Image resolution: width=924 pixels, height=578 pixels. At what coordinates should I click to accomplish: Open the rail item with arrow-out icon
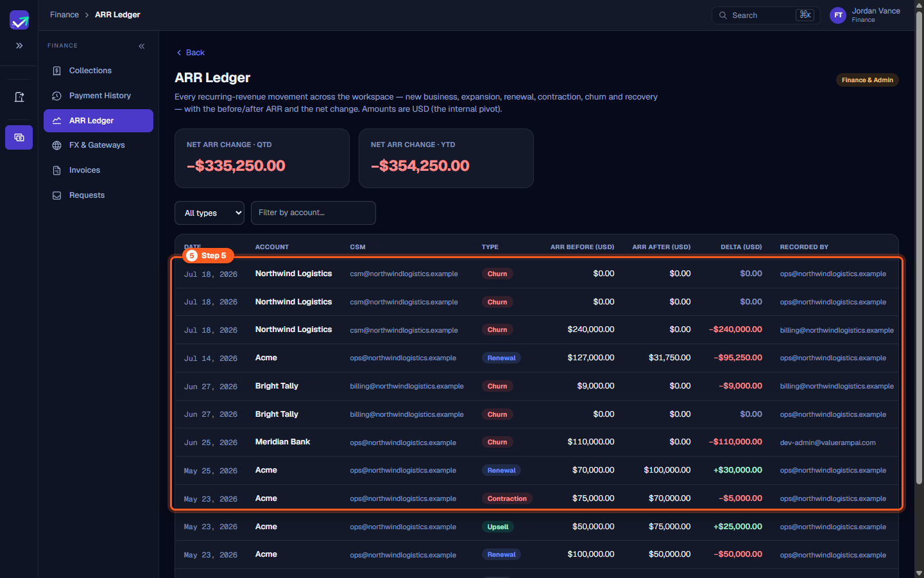tap(19, 97)
